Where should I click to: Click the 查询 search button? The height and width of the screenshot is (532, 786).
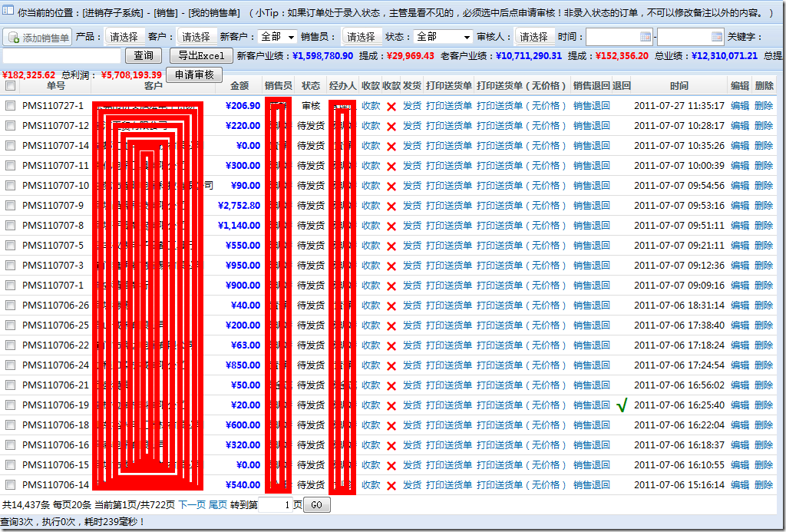(x=144, y=55)
